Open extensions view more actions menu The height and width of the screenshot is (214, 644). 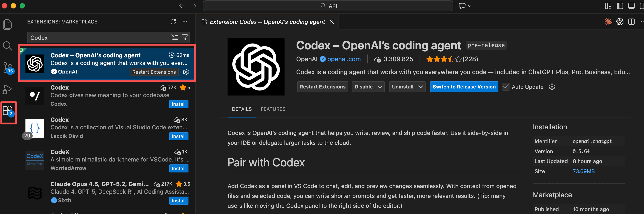pyautogui.click(x=185, y=22)
